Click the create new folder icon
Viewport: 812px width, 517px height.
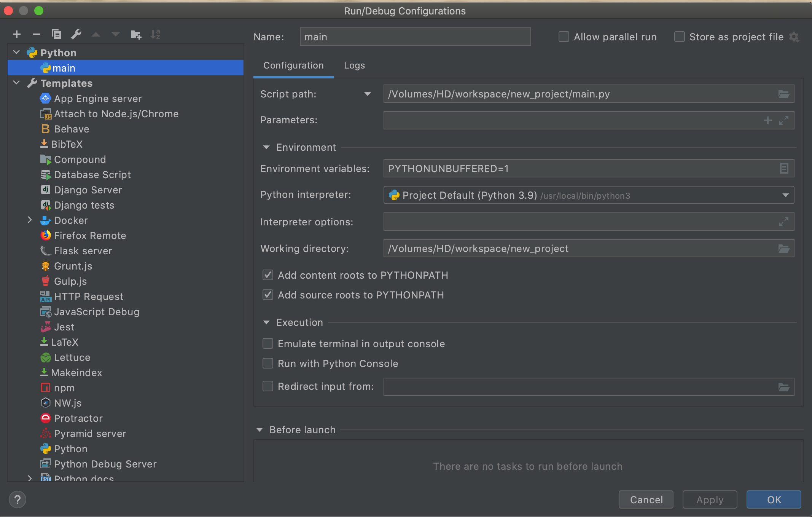pyautogui.click(x=136, y=35)
